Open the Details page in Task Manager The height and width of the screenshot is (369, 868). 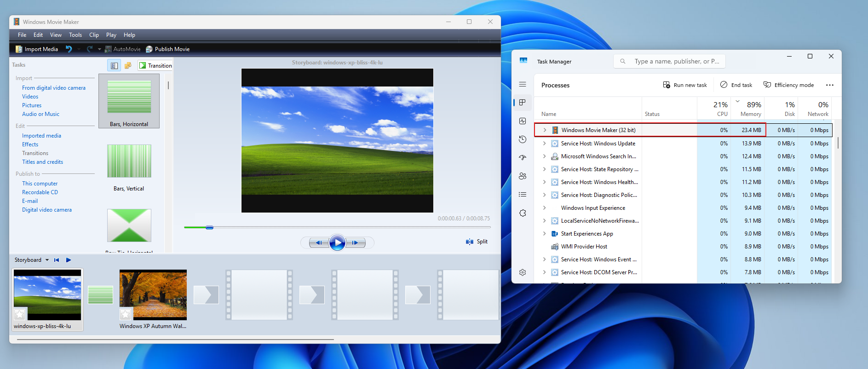(523, 195)
